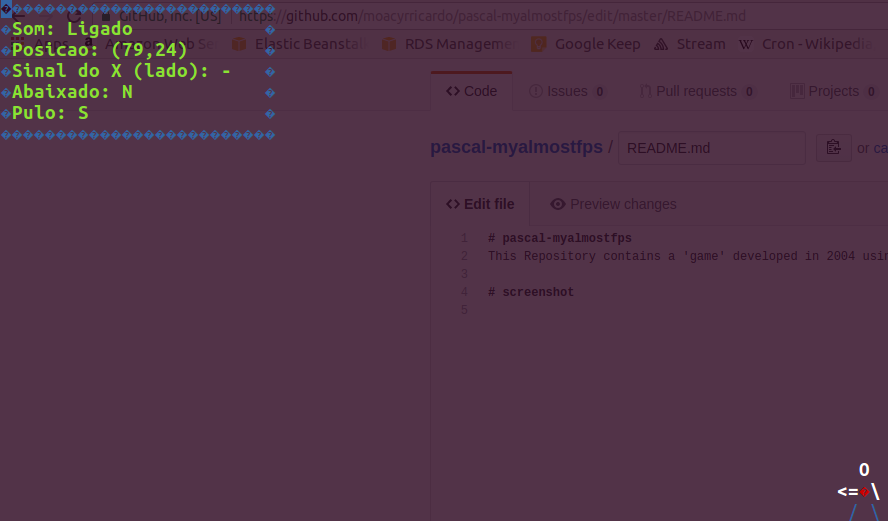Open the RDS Management bookmark
The height and width of the screenshot is (521, 888).
click(x=449, y=44)
